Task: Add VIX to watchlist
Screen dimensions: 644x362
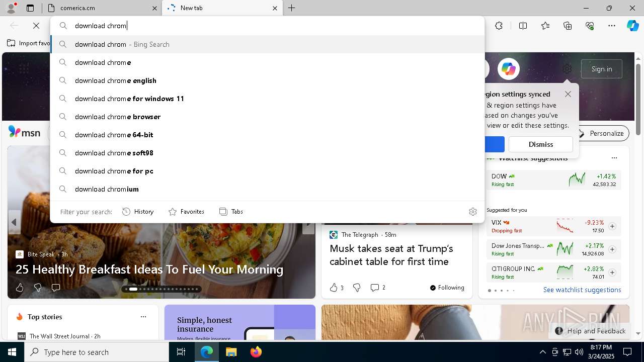Action: coord(612,226)
